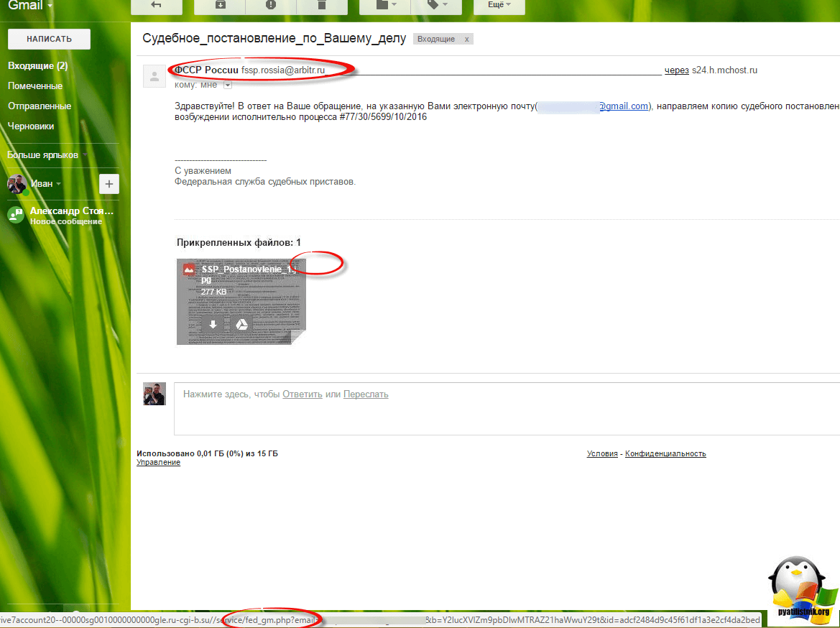Open the Условия terms link
This screenshot has width=840, height=628.
602,454
